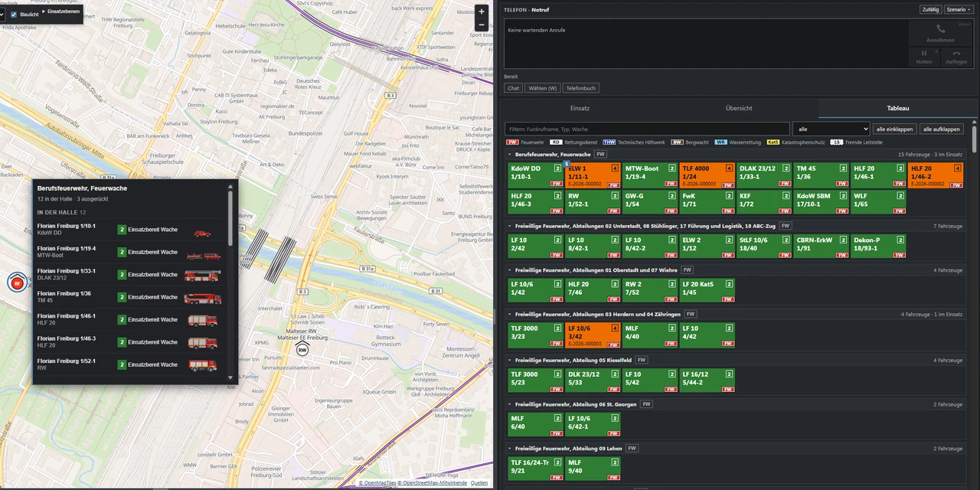Open the OpenMapTiles attribution link

click(x=377, y=483)
